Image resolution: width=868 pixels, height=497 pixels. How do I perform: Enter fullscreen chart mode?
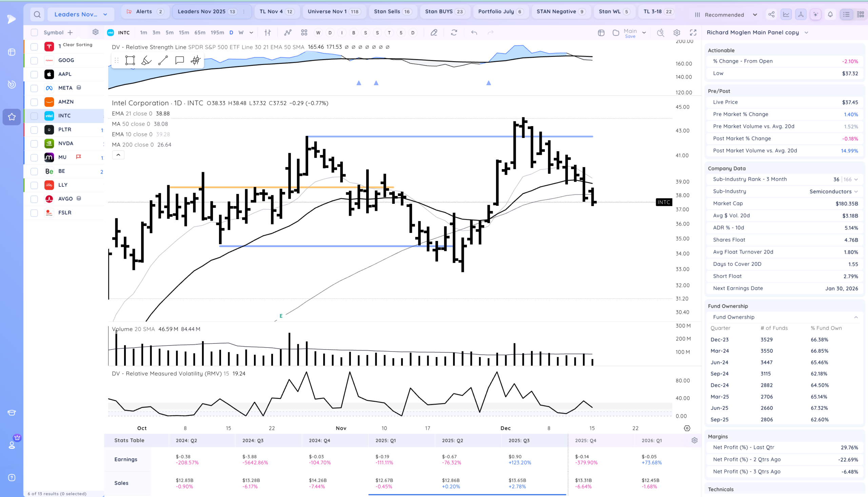click(x=693, y=33)
